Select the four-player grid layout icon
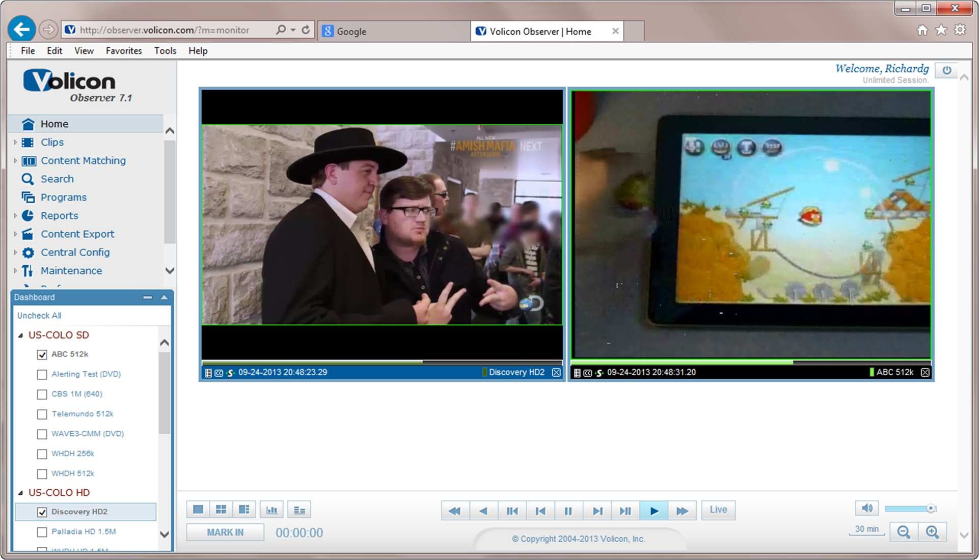Screen dimensions: 979x560 tap(221, 510)
